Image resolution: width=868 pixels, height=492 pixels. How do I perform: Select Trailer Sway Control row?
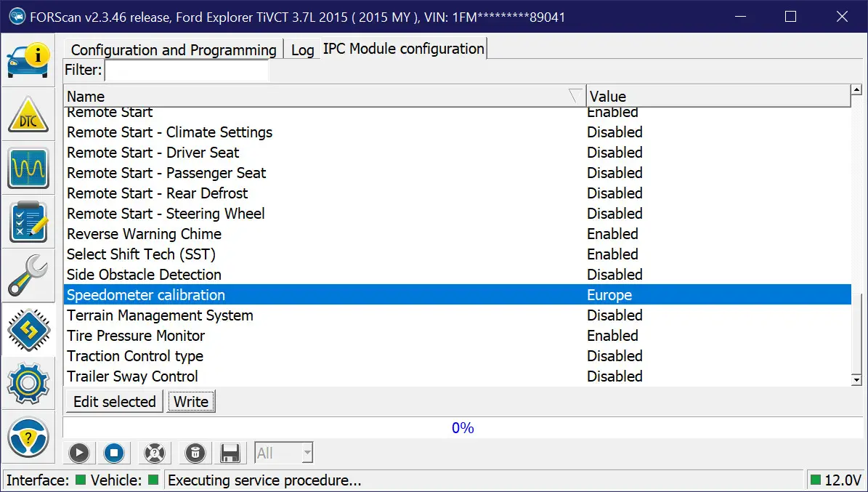[x=458, y=376]
